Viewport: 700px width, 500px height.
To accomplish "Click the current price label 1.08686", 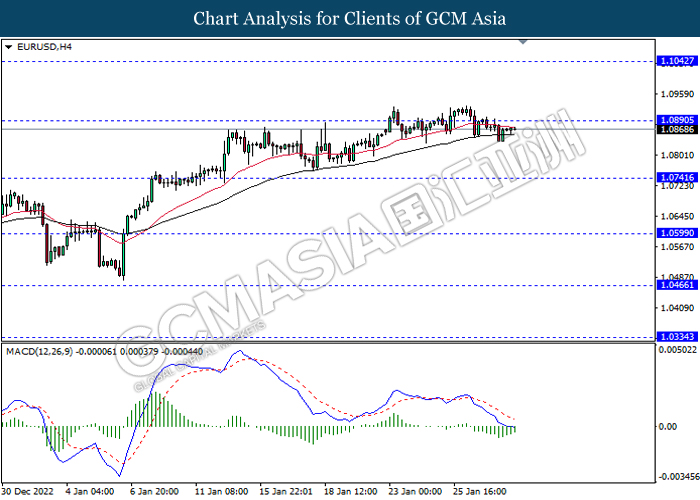I will tap(677, 129).
